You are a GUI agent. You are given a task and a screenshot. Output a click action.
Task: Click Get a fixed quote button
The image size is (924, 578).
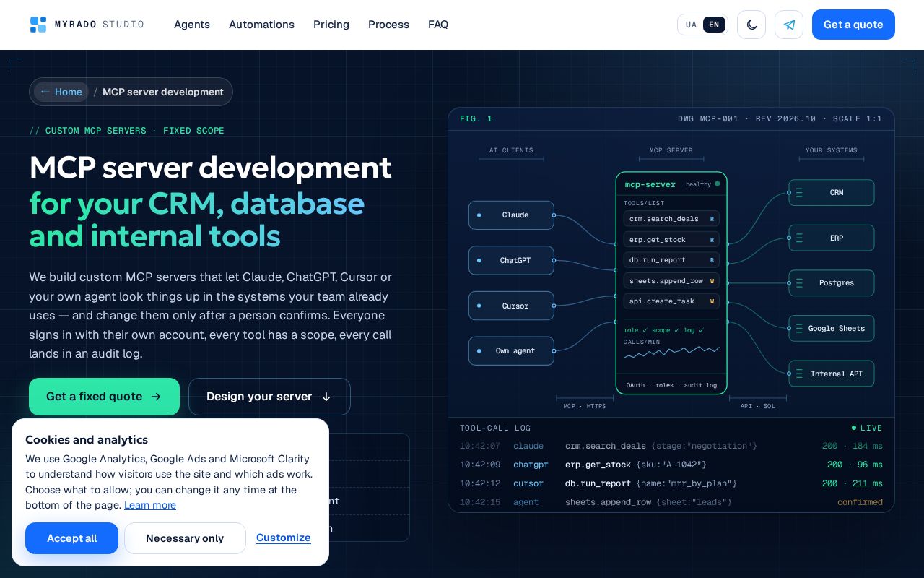[x=104, y=397]
